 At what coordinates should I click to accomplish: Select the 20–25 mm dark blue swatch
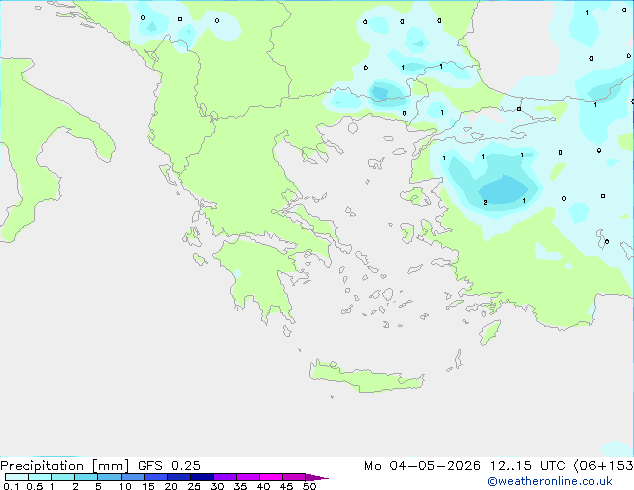tap(179, 477)
